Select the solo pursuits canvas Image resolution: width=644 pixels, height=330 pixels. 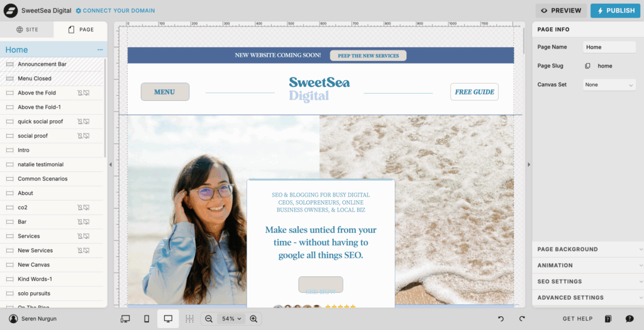[x=52, y=293]
